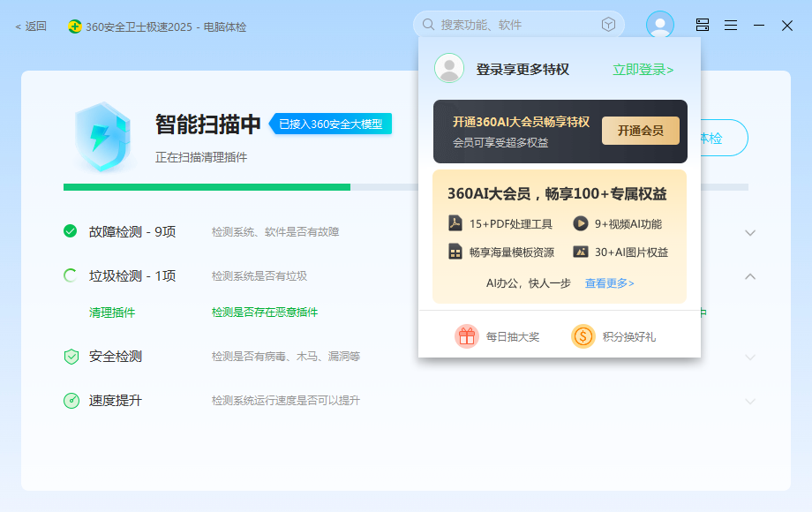Click the green check beside 故障检测
The image size is (812, 512).
tap(71, 232)
